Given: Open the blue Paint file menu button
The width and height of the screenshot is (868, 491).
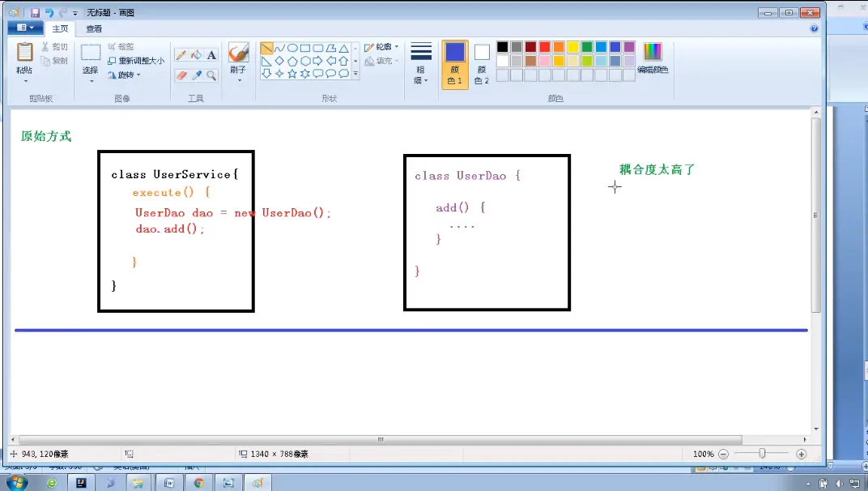Looking at the screenshot, I should click(x=25, y=28).
